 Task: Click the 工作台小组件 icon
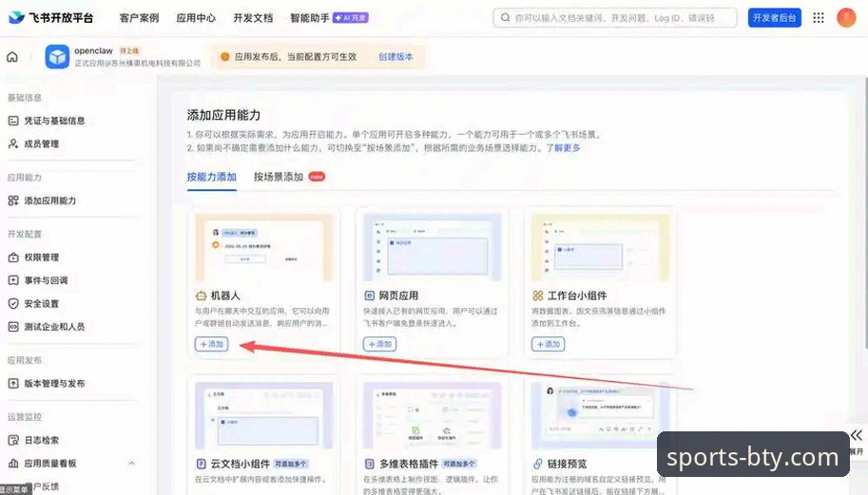pos(537,295)
